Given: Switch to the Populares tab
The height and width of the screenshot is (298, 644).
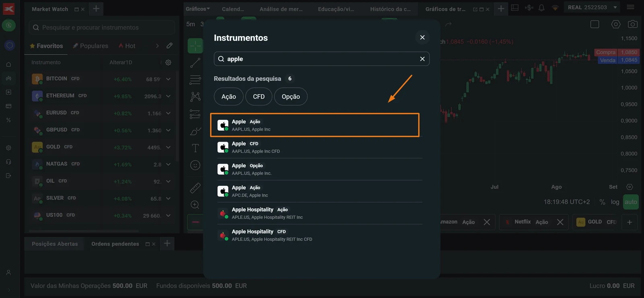Looking at the screenshot, I should 91,46.
